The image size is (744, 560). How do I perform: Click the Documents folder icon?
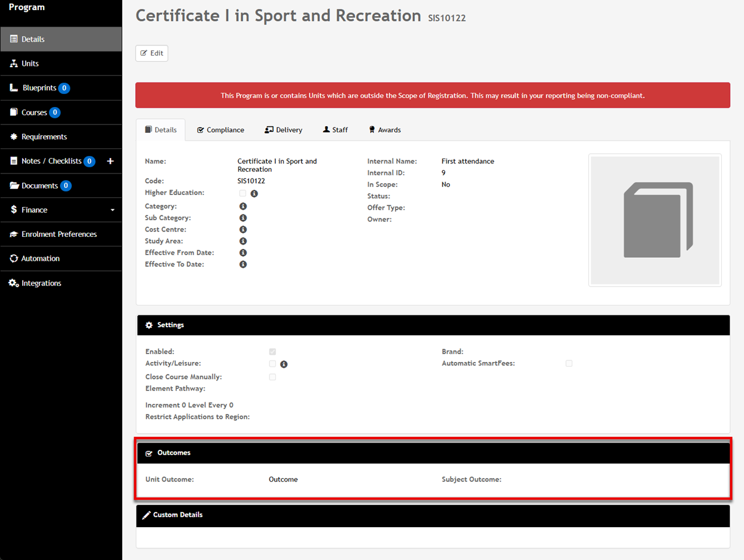[14, 186]
